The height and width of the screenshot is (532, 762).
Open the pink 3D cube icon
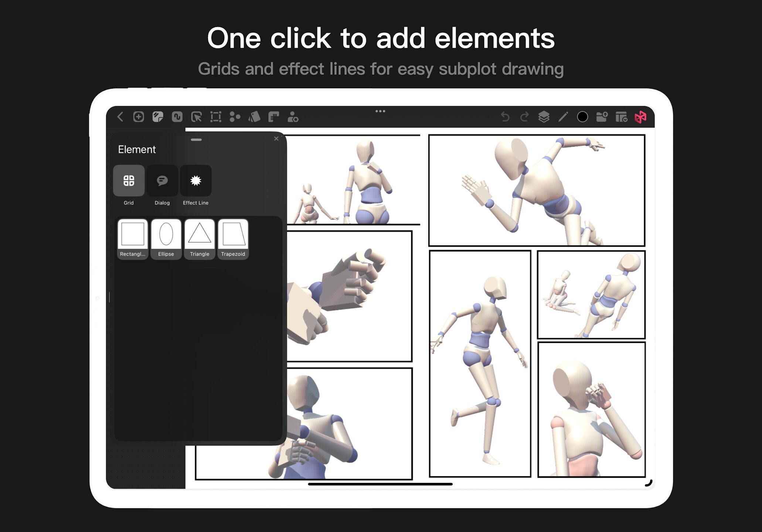(x=640, y=117)
